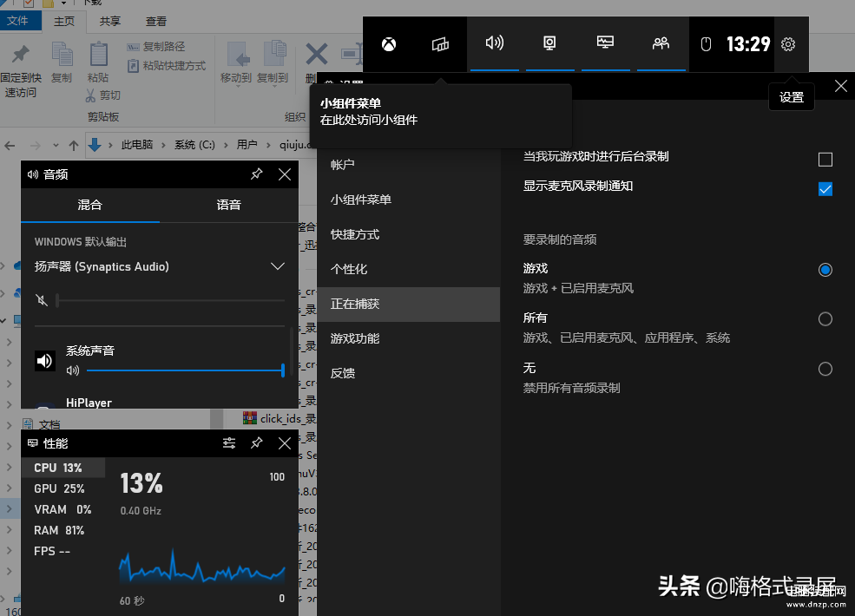Click 粘贴快捷方式 in Explorer ribbon

click(167, 66)
